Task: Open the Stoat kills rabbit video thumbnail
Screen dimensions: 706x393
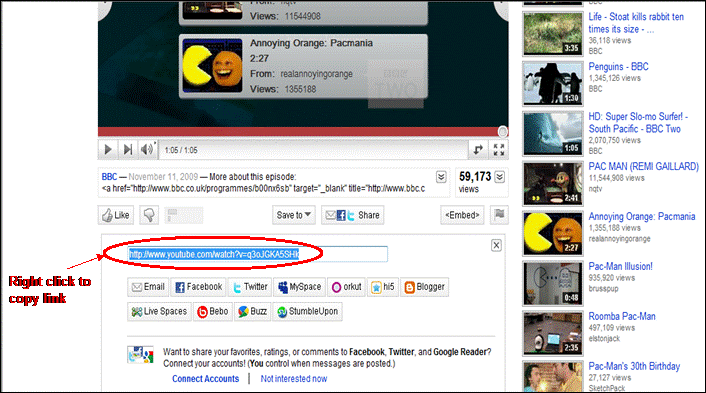Action: click(553, 33)
